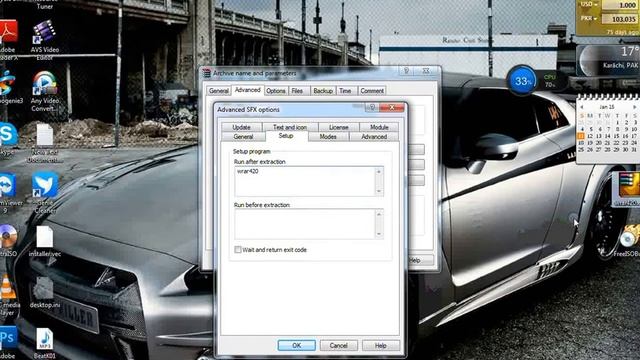This screenshot has height=360, width=640.
Task: Click the question mark in Advanced SFX options title bar
Action: pyautogui.click(x=372, y=107)
